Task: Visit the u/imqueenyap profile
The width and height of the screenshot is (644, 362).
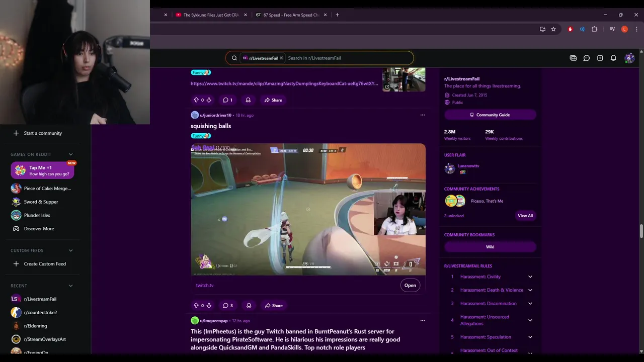Action: point(213,320)
